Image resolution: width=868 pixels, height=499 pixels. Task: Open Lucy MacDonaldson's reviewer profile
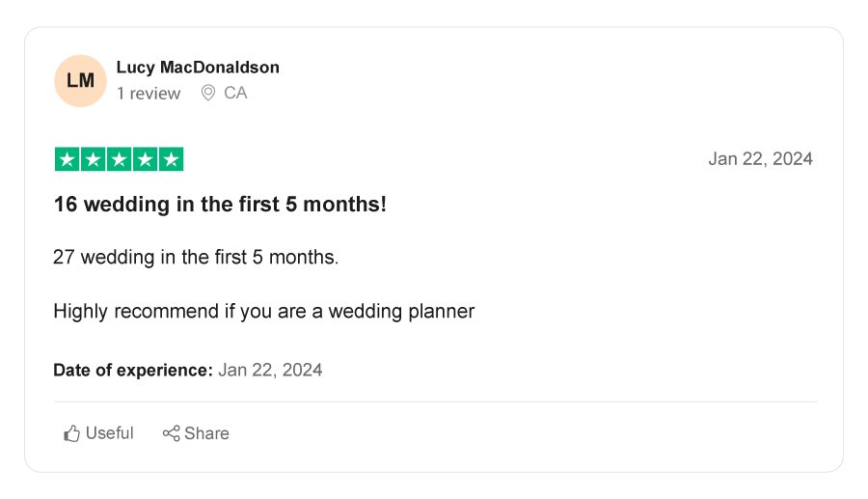[198, 68]
